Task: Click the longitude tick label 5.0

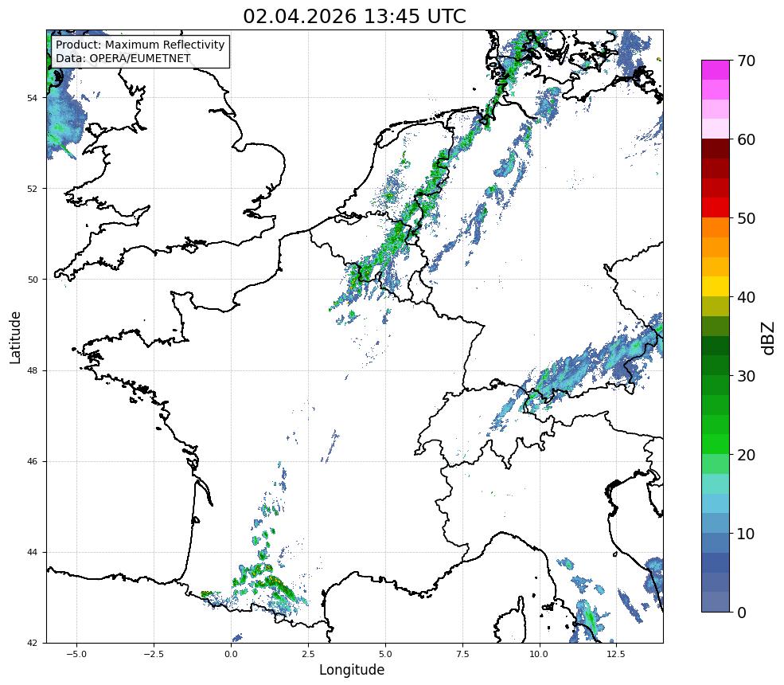Action: (385, 654)
